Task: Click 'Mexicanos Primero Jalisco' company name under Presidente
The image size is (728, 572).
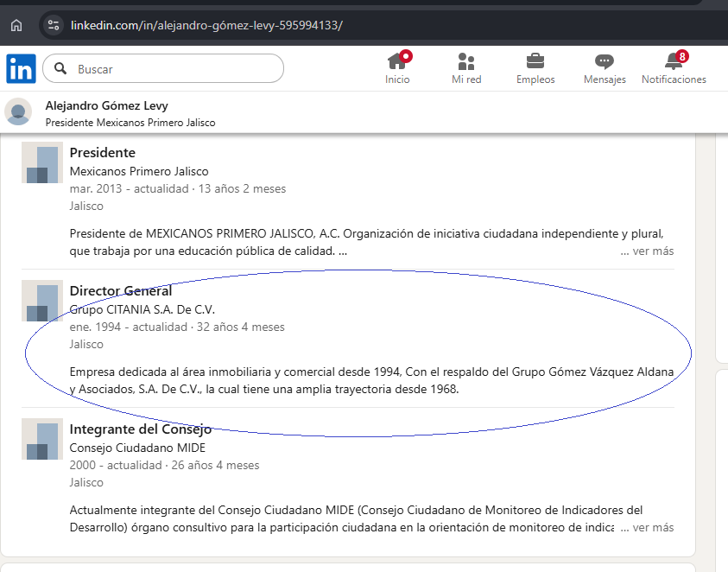Action: click(139, 171)
